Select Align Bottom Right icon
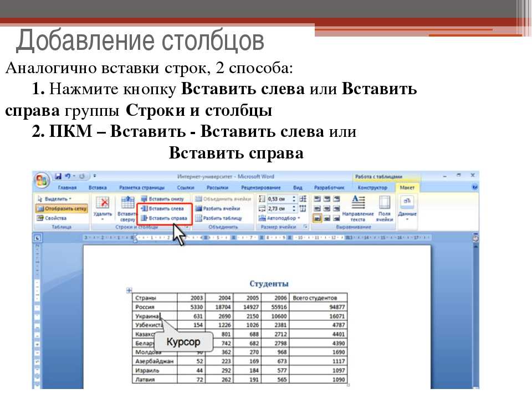The height and width of the screenshot is (399, 532). point(336,218)
